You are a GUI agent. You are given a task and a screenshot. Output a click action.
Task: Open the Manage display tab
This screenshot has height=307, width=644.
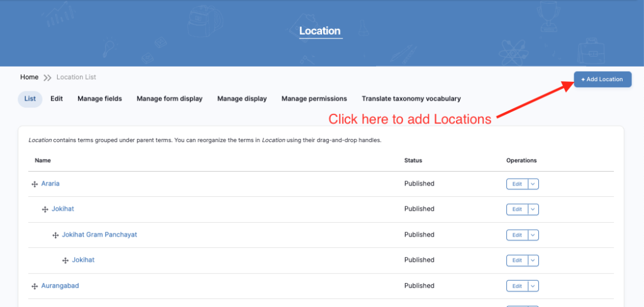coord(241,99)
